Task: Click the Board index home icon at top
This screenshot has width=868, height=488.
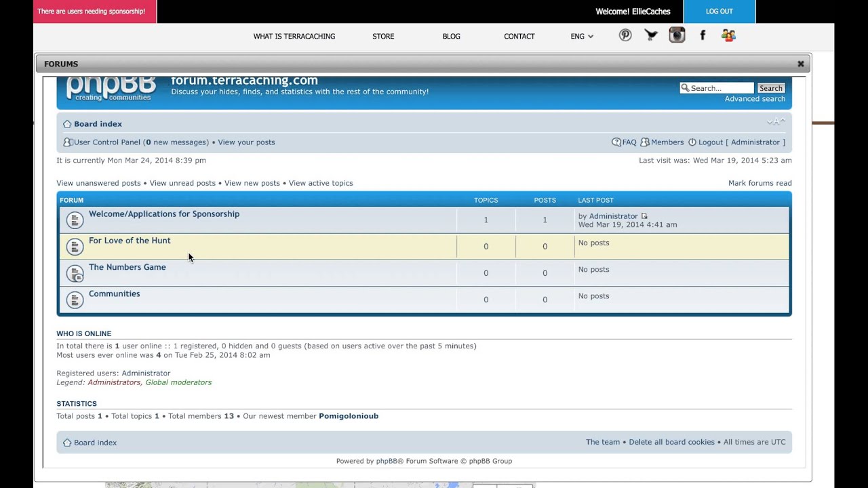Action: click(x=67, y=124)
